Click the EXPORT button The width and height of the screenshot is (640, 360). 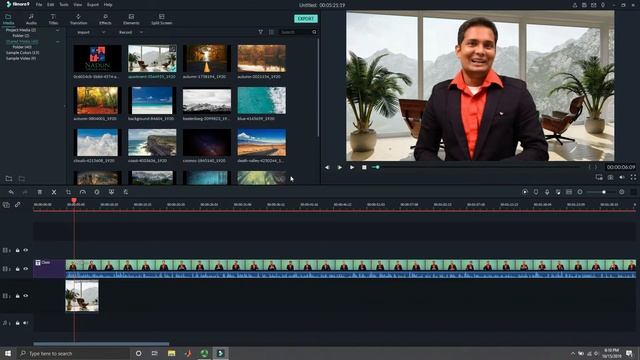tap(306, 19)
